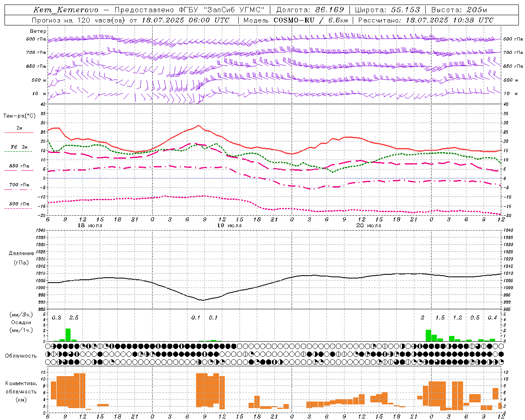This screenshot has height=420, width=525.
Task: Click the Ветер wind panel label
Action: 38,31
